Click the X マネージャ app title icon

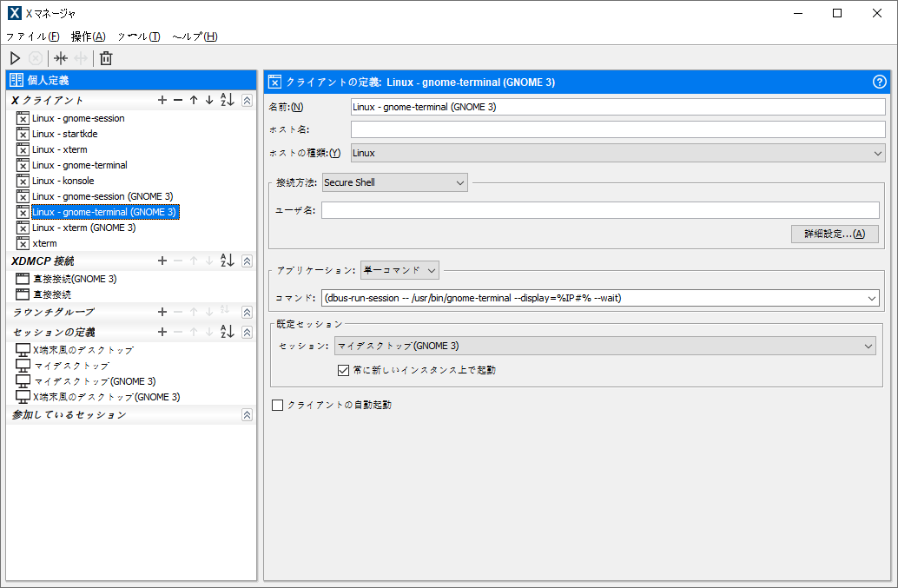tap(14, 13)
